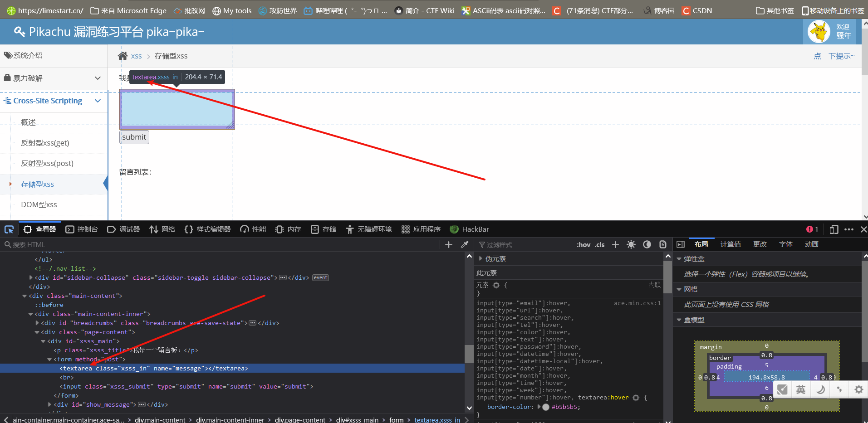
Task: Focus the 过滤样式 filter field
Action: 524,245
